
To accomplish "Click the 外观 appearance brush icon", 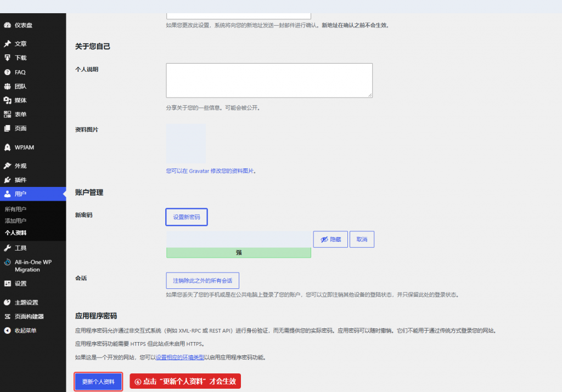I will [7, 166].
